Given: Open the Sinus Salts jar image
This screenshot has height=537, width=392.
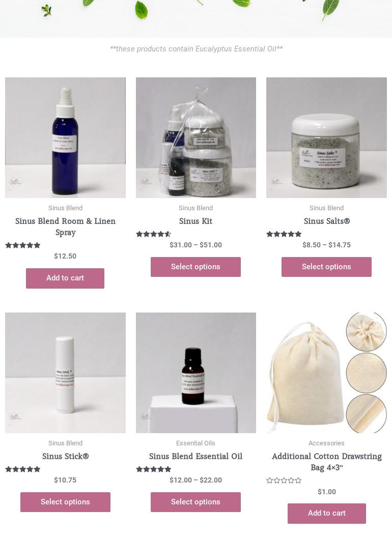Looking at the screenshot, I should [x=326, y=137].
